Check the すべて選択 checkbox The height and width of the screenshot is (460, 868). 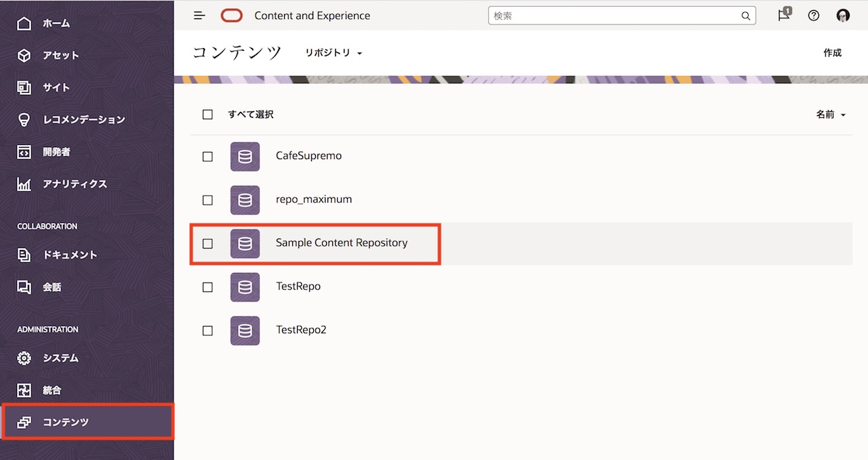pyautogui.click(x=208, y=114)
